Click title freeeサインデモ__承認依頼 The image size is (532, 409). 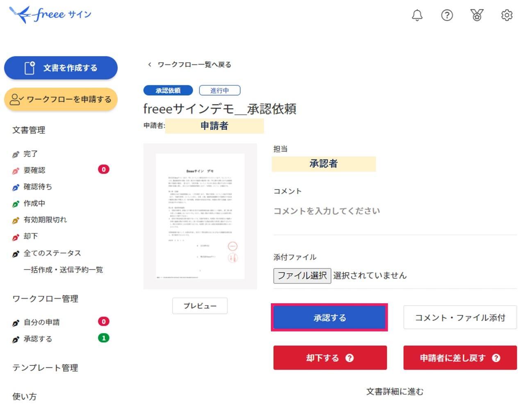pos(220,109)
